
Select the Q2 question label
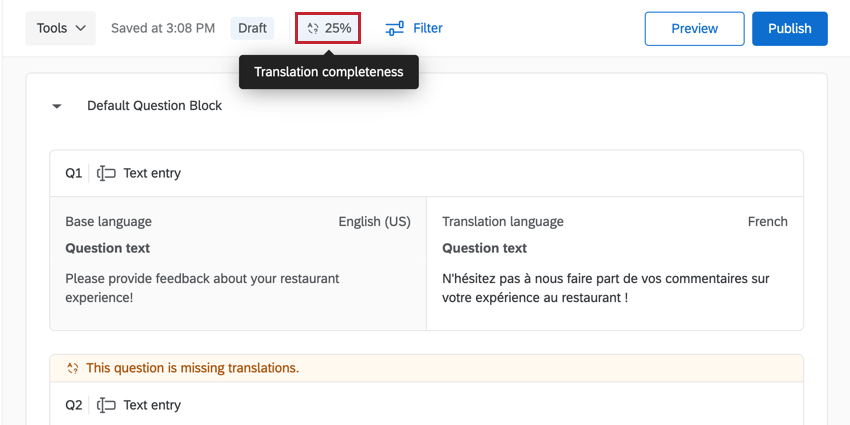[74, 405]
